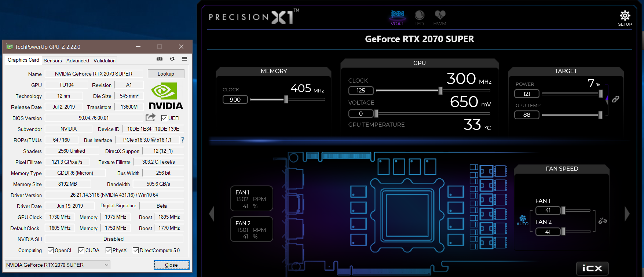Click the FAN 1 1502 RPM status box
Image resolution: width=644 pixels, height=277 pixels.
(252, 198)
